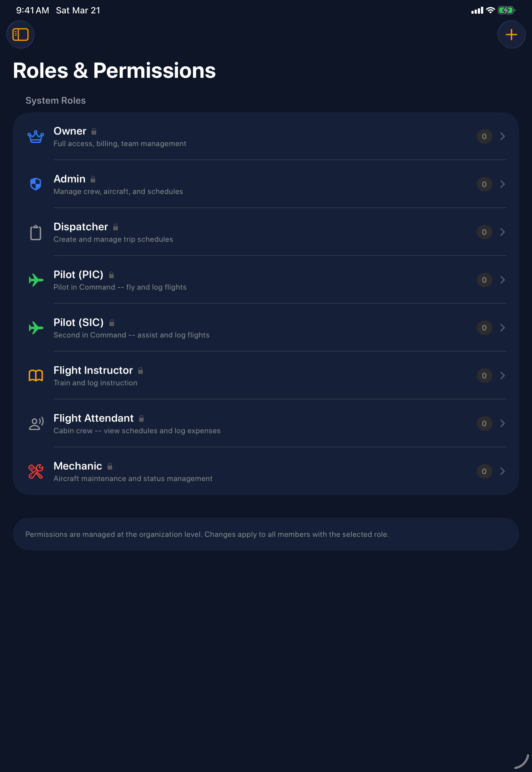Screen dimensions: 532x772
Task: Select the airplane icon next to Pilot (SIC)
Action: [36, 328]
